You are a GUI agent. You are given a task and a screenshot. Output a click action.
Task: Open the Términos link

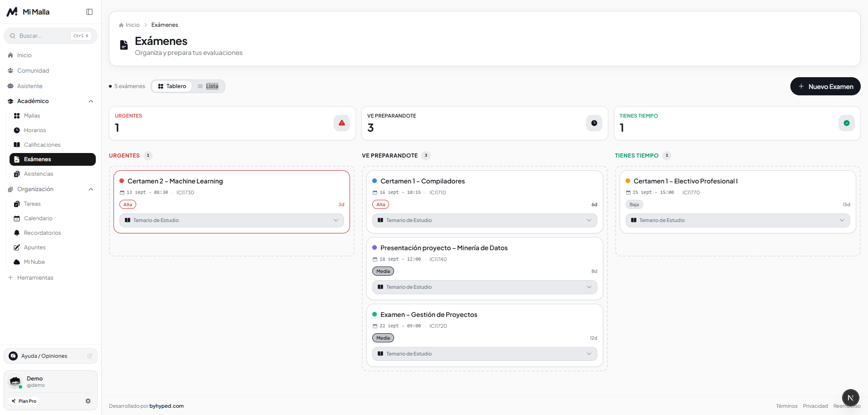coord(787,406)
